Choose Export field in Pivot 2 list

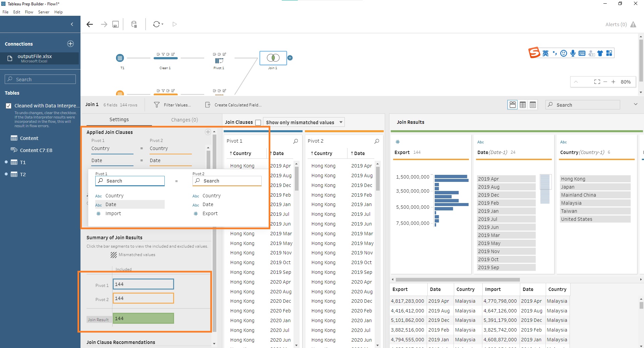(x=210, y=213)
